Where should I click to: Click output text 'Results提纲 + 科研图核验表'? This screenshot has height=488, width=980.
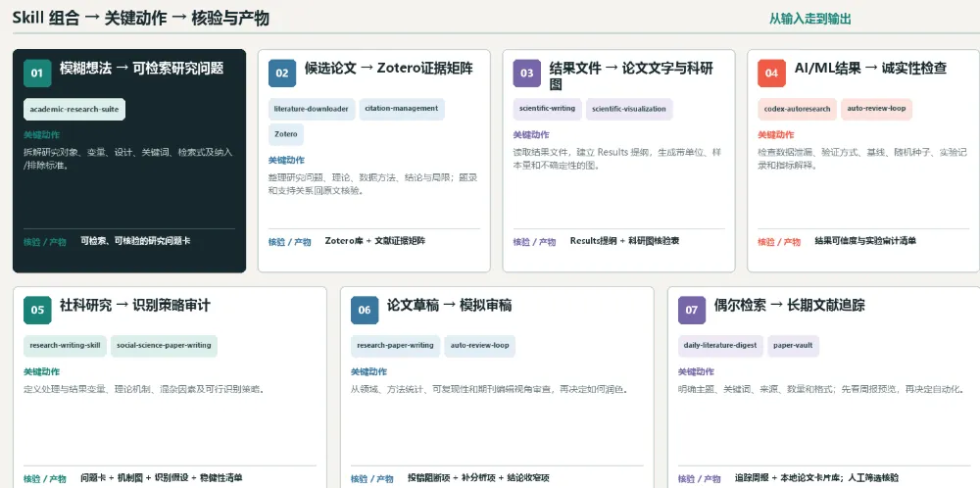click(x=624, y=240)
